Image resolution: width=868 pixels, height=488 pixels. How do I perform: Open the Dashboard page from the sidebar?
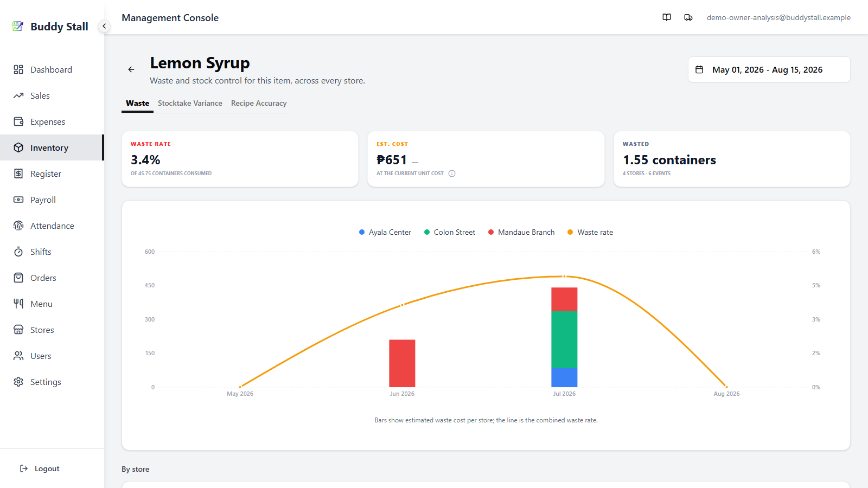[52, 69]
